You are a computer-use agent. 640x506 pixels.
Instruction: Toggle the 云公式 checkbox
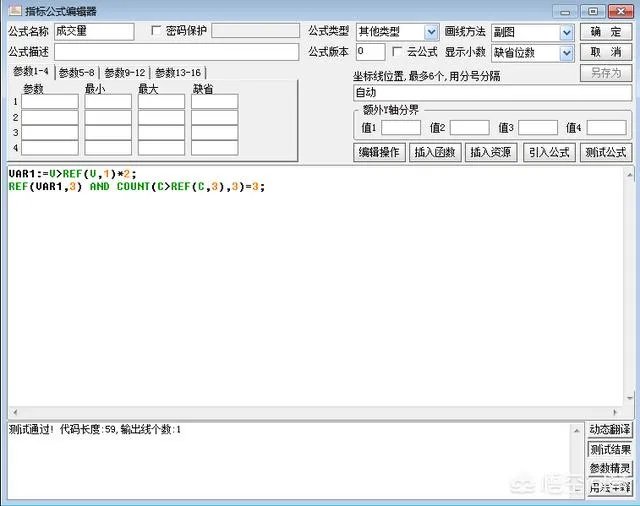click(397, 52)
